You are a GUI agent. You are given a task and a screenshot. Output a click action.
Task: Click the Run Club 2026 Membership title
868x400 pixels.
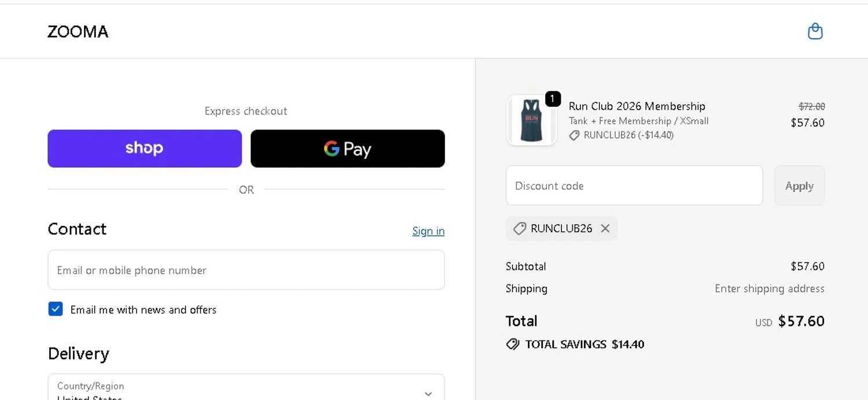[x=637, y=106]
